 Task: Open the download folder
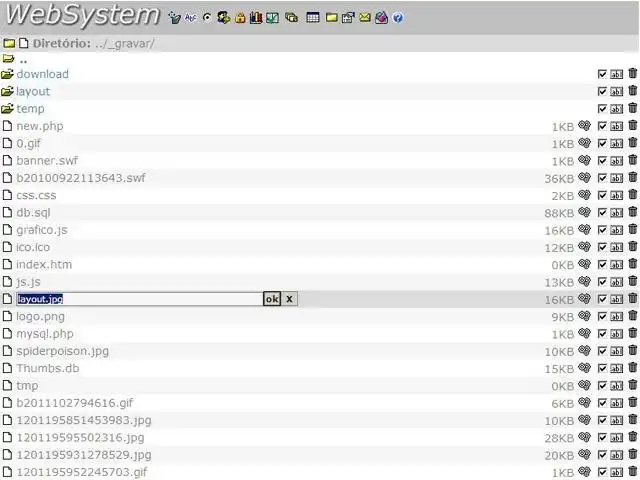[42, 74]
